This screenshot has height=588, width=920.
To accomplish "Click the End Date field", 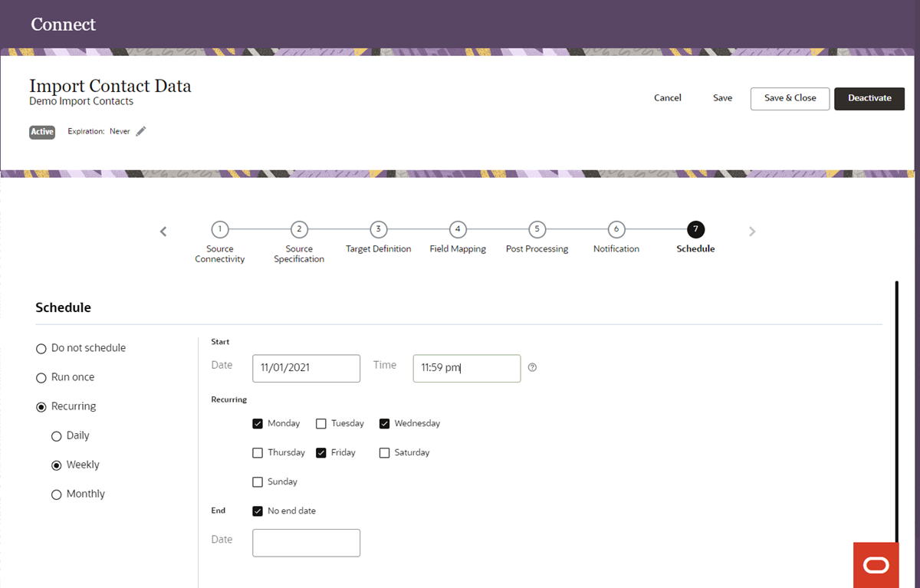I will click(306, 543).
